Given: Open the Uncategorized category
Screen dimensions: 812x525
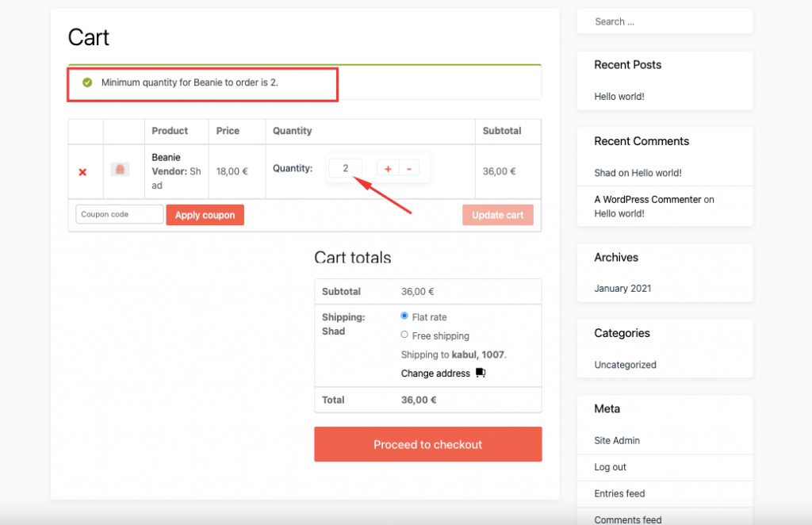Looking at the screenshot, I should point(625,365).
